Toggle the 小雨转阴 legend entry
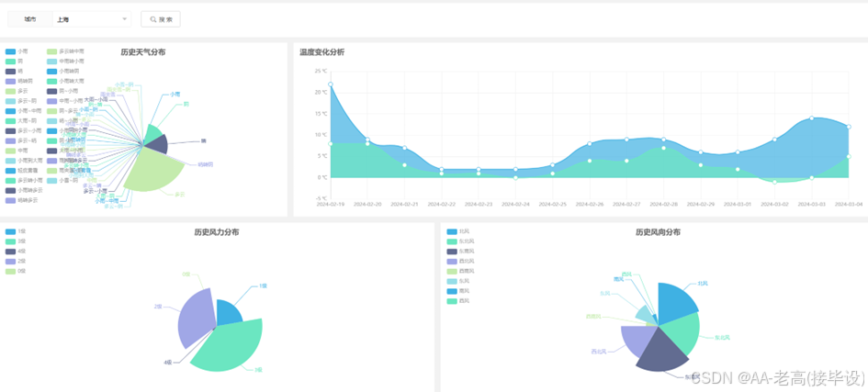The image size is (868, 392). 63,72
